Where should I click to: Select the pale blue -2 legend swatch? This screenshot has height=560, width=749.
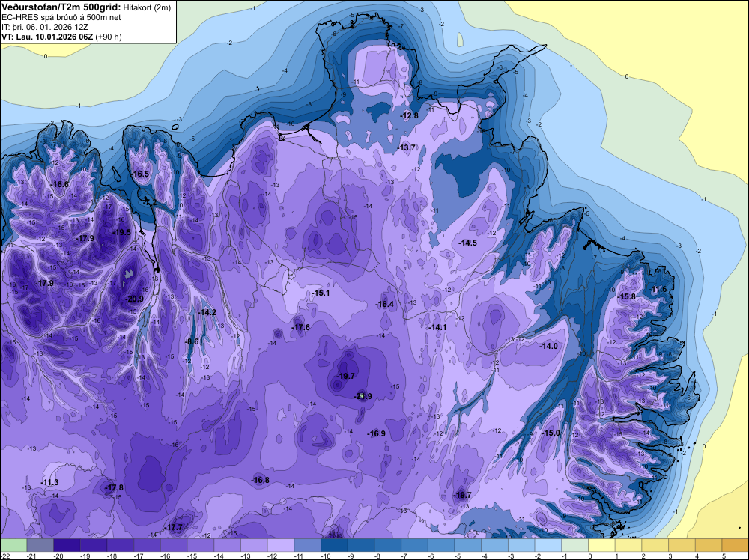click(548, 545)
